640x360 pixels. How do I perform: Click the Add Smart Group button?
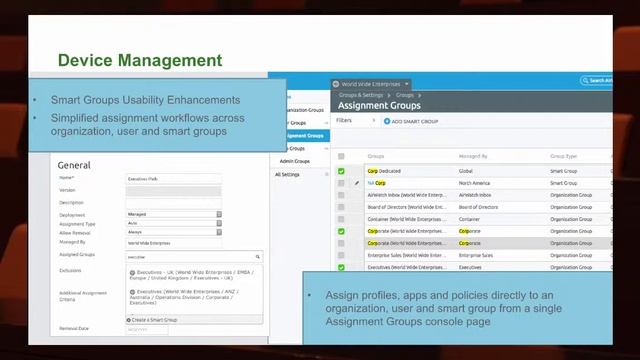click(x=411, y=121)
